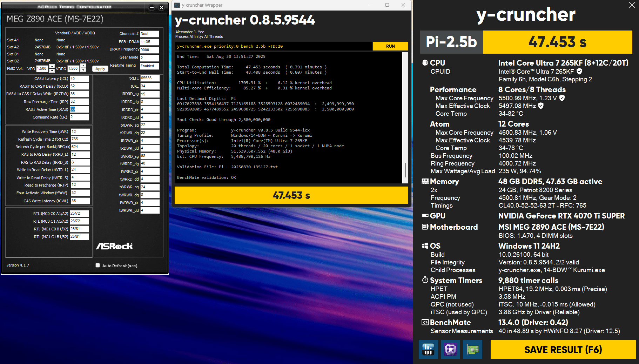Click the y-cruncher command line field

click(273, 46)
